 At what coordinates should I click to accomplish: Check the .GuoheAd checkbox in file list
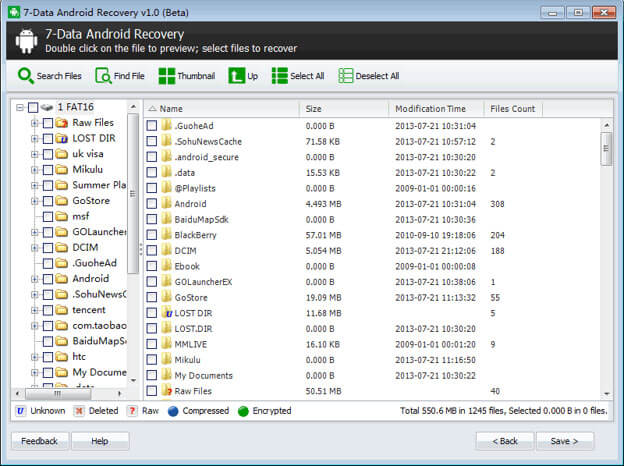[x=152, y=126]
